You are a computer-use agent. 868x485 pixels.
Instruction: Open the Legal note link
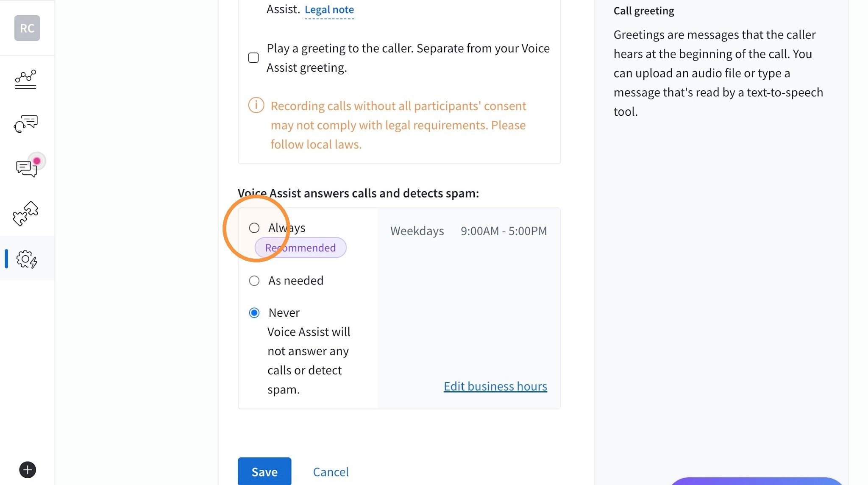point(329,9)
